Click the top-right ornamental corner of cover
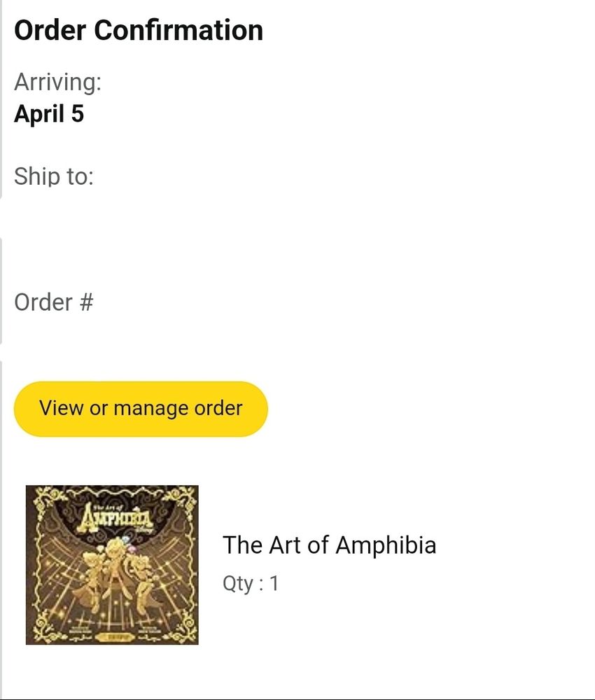Screen dimensions: 595x700 pos(181,502)
